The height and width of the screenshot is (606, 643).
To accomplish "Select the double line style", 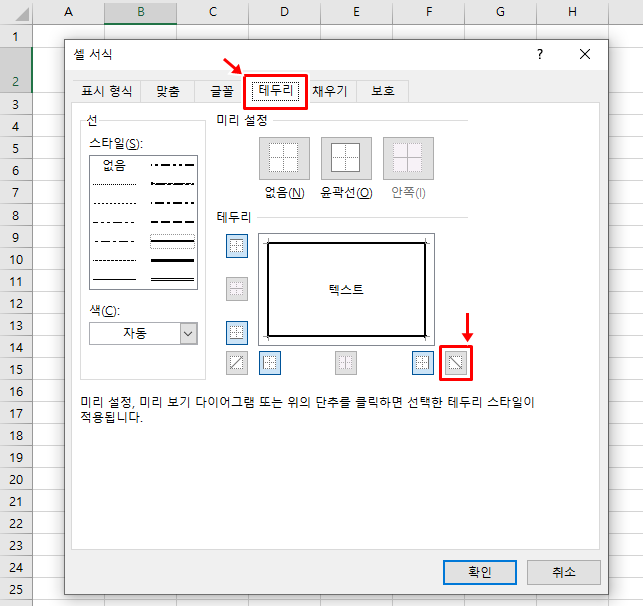I will (x=172, y=279).
